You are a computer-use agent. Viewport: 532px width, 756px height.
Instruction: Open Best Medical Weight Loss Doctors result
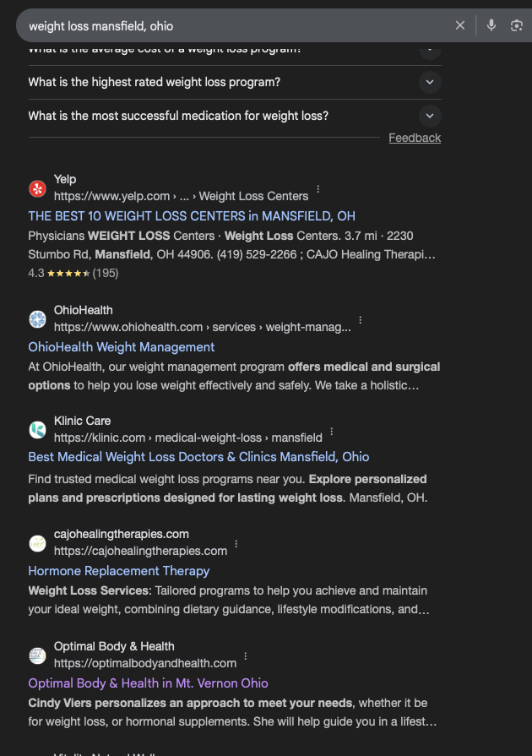pos(198,457)
